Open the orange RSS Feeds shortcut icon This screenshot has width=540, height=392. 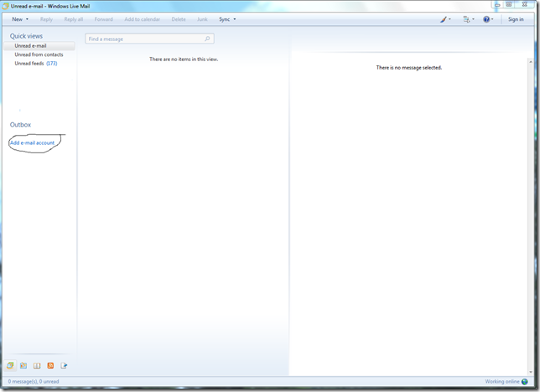point(50,365)
